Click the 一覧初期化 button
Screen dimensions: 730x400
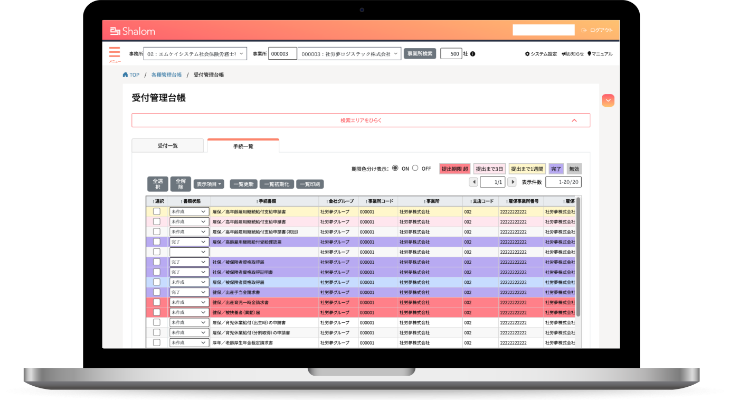(277, 184)
